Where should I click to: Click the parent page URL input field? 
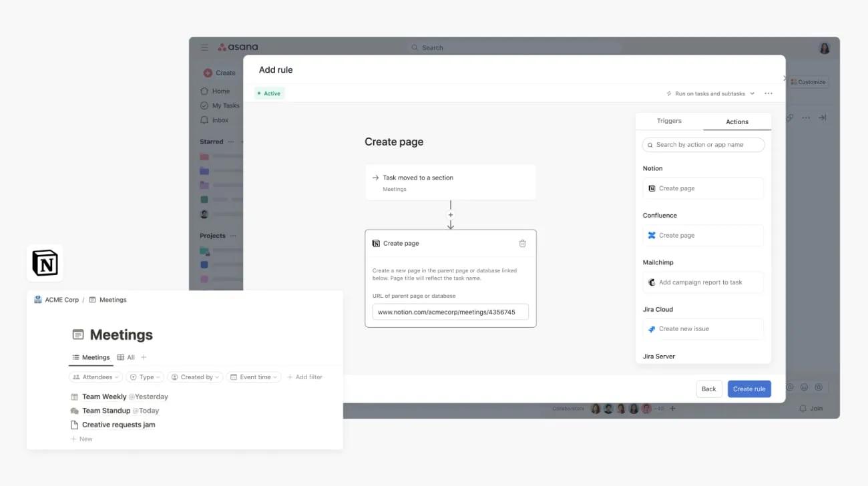(450, 311)
